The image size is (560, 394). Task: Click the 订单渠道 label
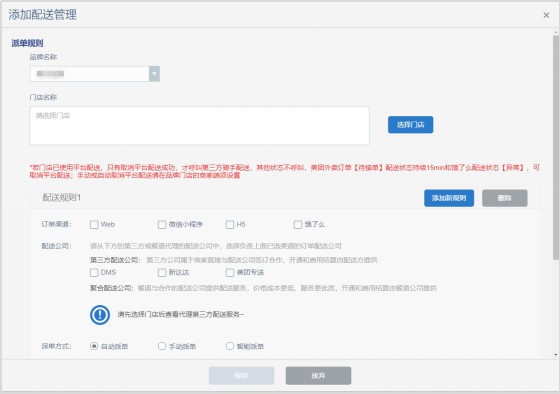coord(56,224)
